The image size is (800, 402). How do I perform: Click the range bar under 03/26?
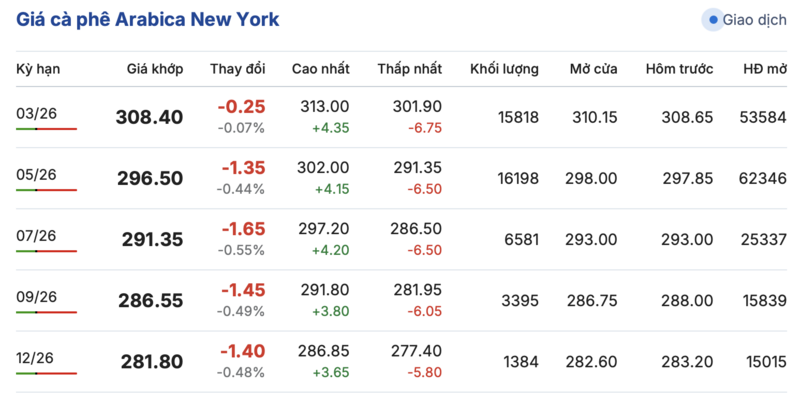click(x=46, y=129)
